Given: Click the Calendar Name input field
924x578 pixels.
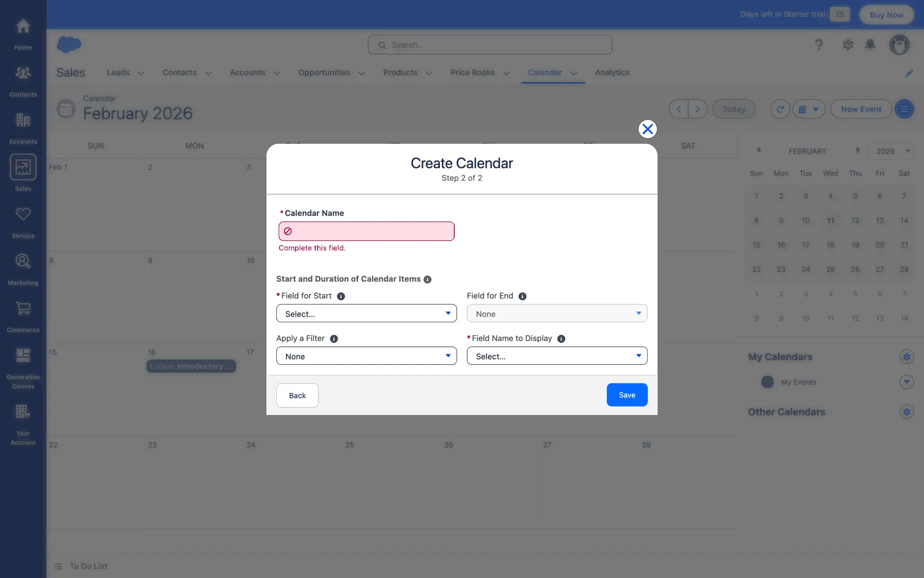Looking at the screenshot, I should pyautogui.click(x=366, y=231).
